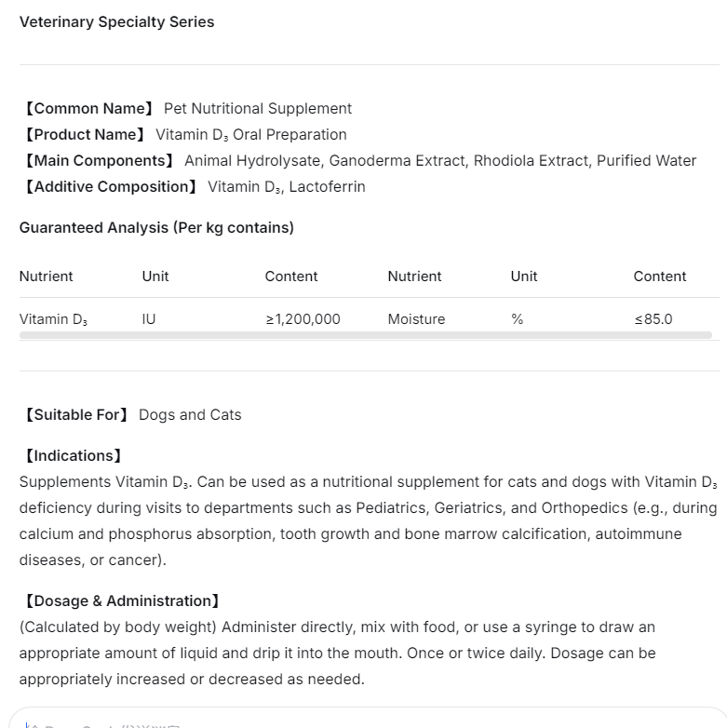Select the ≥1,200,000 content cell
The height and width of the screenshot is (728, 727).
click(303, 319)
